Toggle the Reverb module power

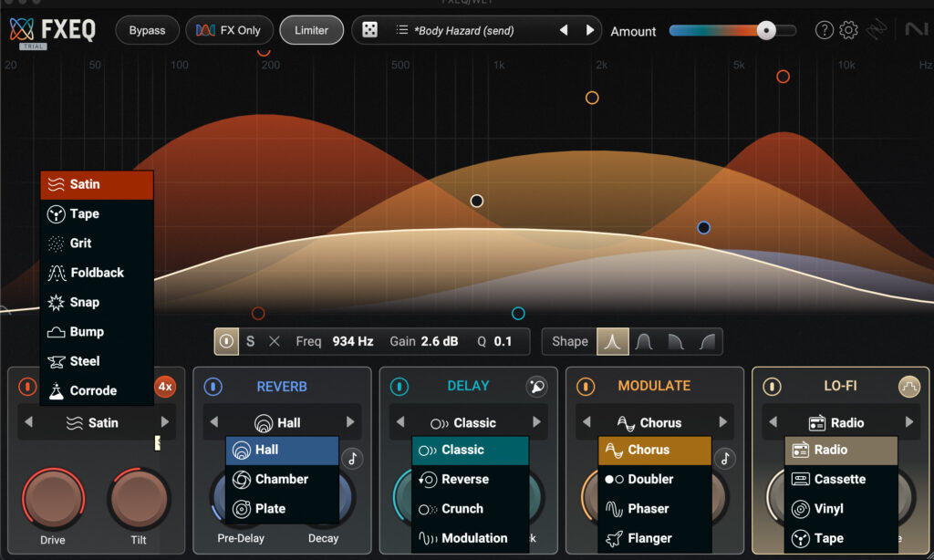coord(213,387)
